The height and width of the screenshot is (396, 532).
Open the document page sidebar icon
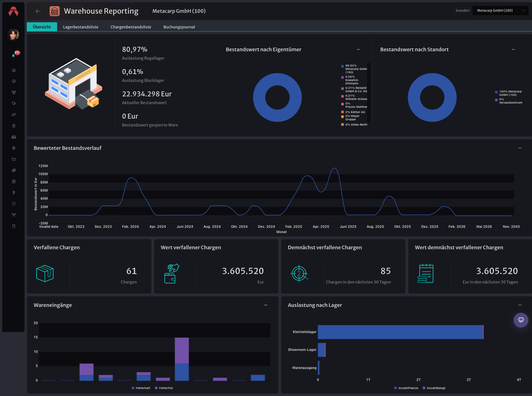14,226
